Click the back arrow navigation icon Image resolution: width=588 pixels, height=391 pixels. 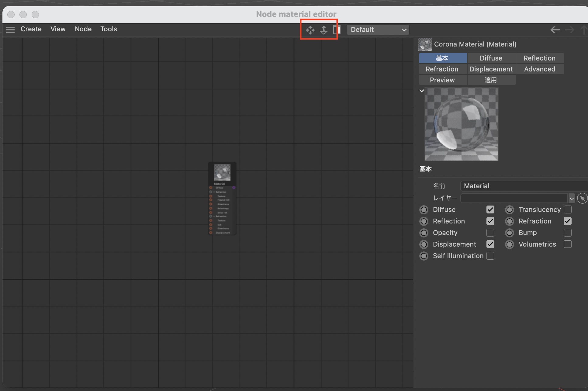pos(555,30)
